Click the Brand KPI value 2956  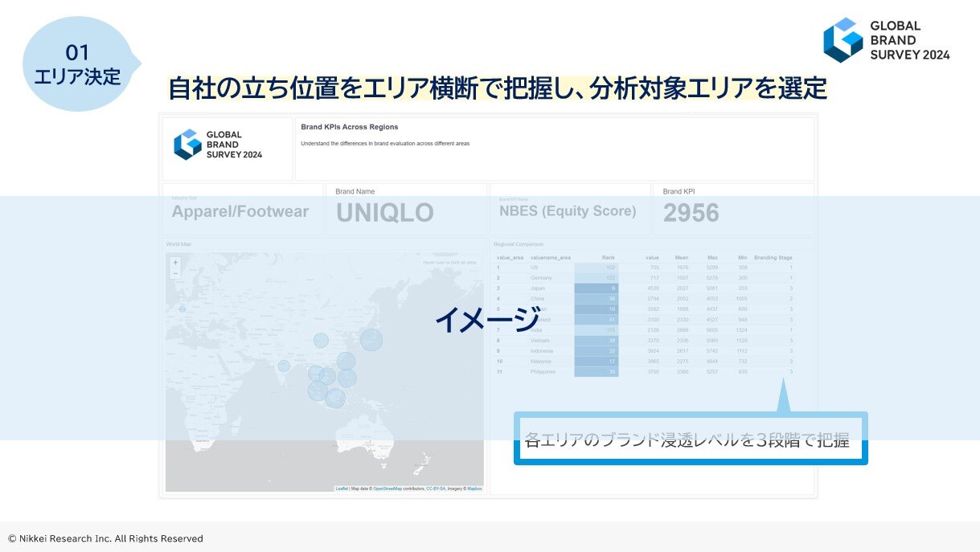691,213
